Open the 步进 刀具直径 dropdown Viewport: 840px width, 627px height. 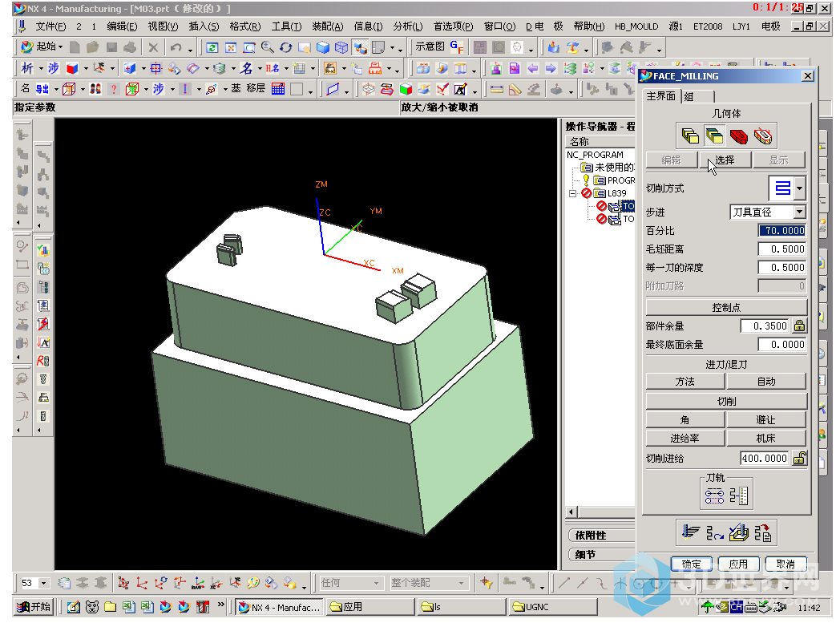pyautogui.click(x=799, y=212)
